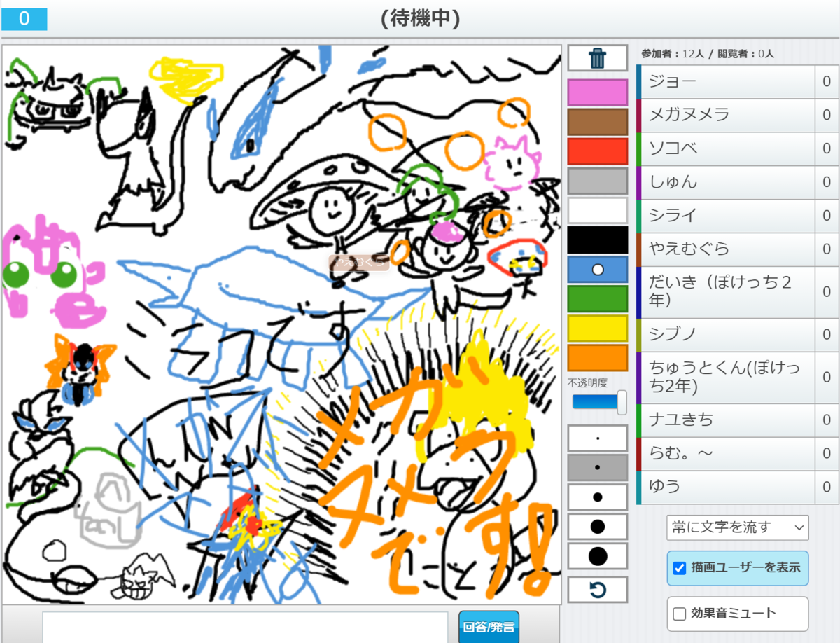
Task: Click the やえむぐら drawing-user tag on canvas
Action: (x=359, y=263)
